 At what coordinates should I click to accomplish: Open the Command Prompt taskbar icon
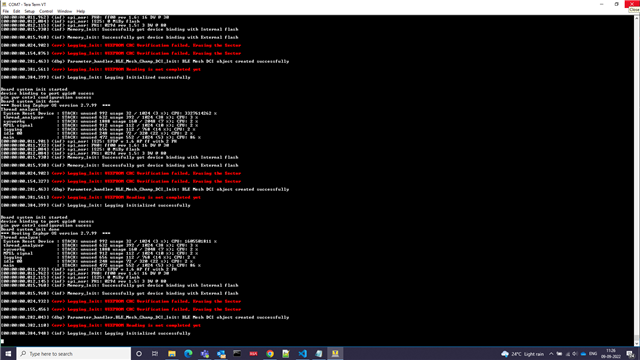coord(237,353)
